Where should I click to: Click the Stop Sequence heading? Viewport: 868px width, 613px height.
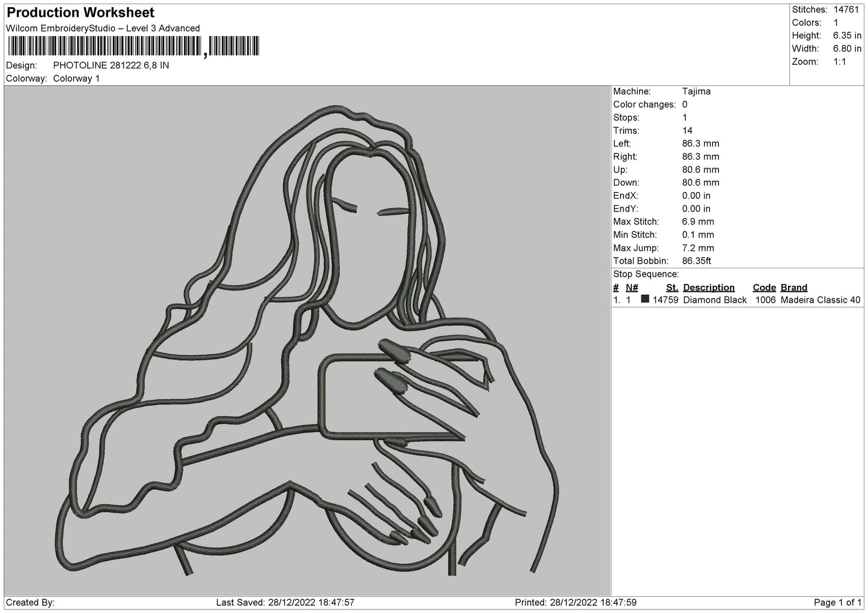click(646, 274)
